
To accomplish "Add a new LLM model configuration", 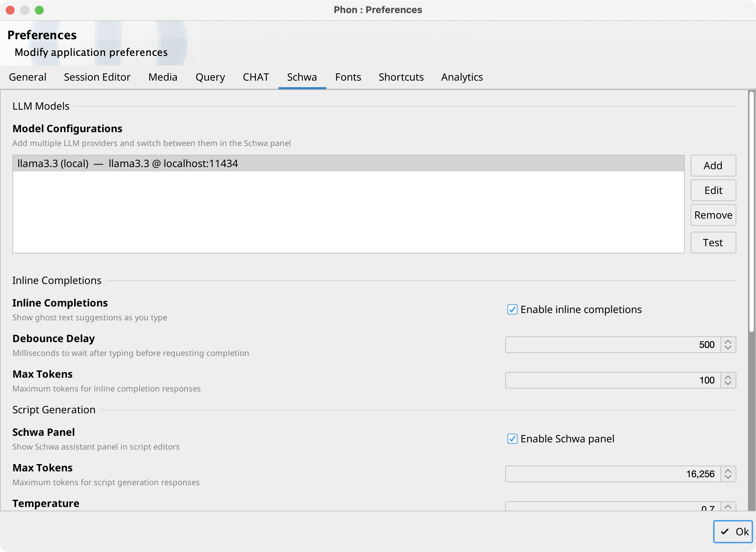I will [713, 166].
